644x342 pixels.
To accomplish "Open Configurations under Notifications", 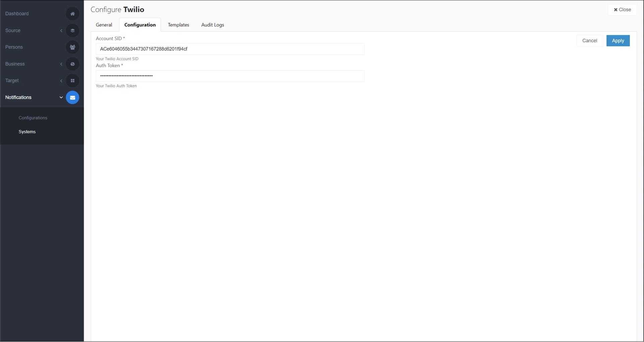I will (33, 118).
